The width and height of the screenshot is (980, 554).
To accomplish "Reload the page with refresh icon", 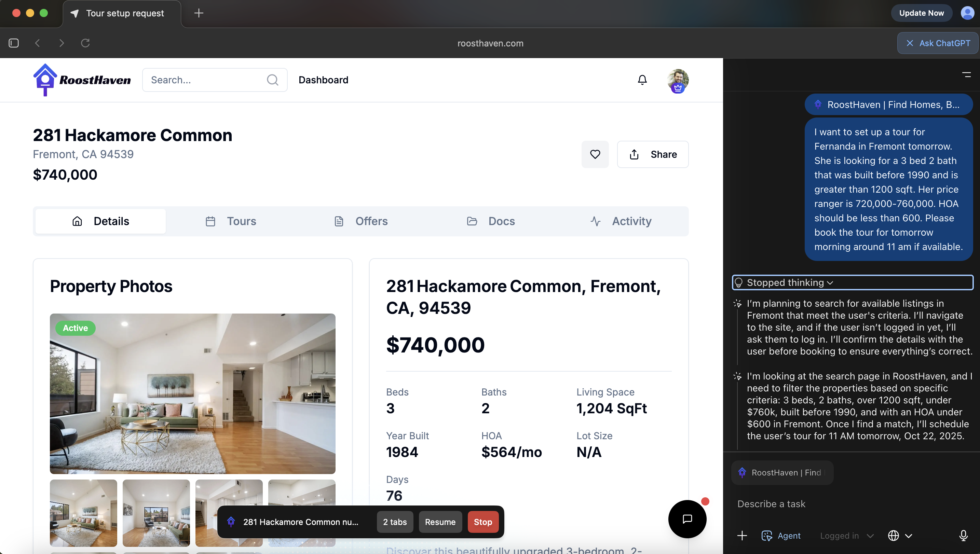I will point(85,43).
